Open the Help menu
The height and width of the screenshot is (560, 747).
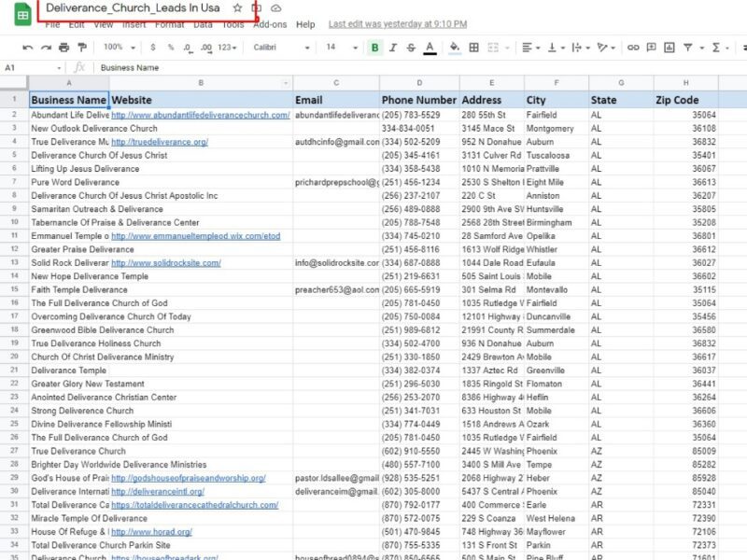[305, 24]
